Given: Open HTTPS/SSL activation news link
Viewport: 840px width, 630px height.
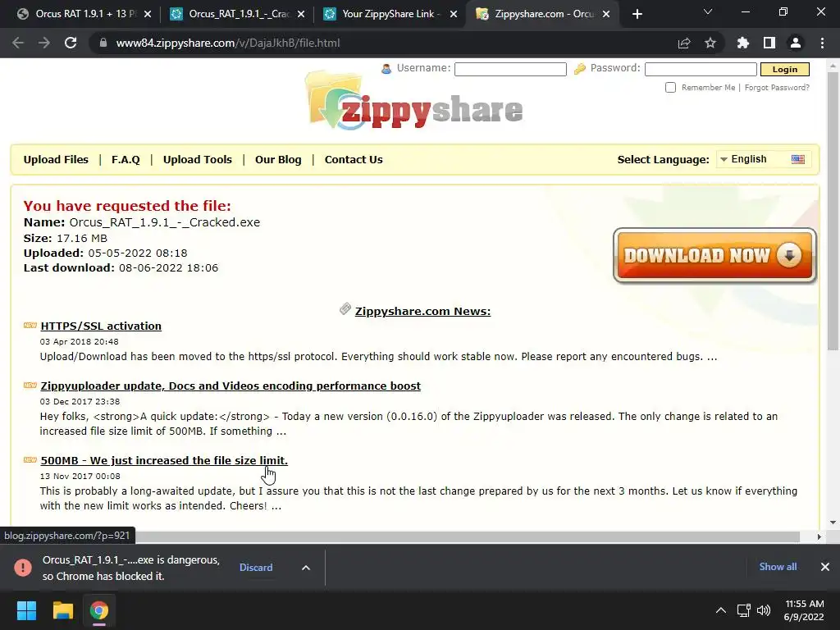Looking at the screenshot, I should coord(101,326).
